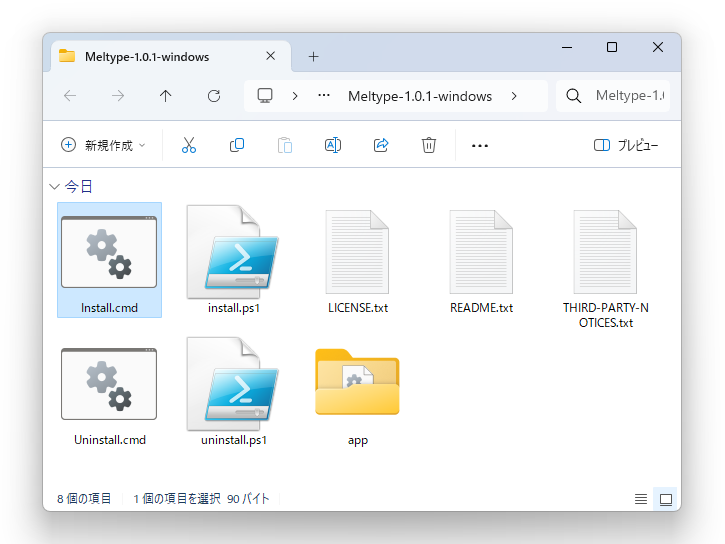Expand chevron after Meltype-1.0.1-windows breadcrumb

coord(514,96)
